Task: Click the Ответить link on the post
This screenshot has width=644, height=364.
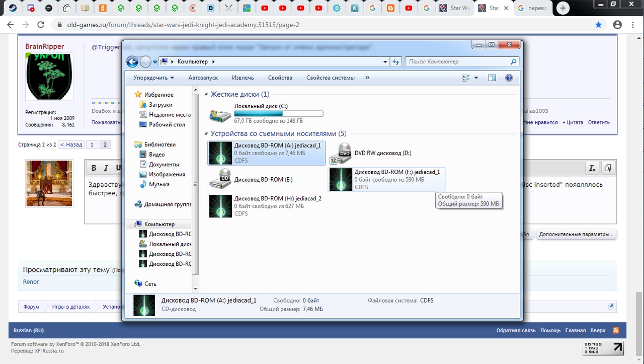Action: (599, 122)
